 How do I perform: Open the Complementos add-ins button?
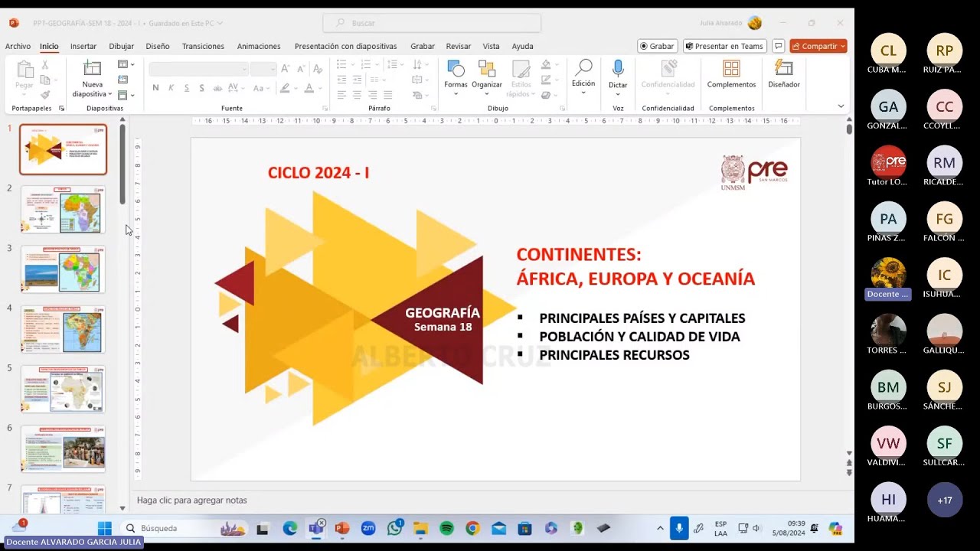731,75
